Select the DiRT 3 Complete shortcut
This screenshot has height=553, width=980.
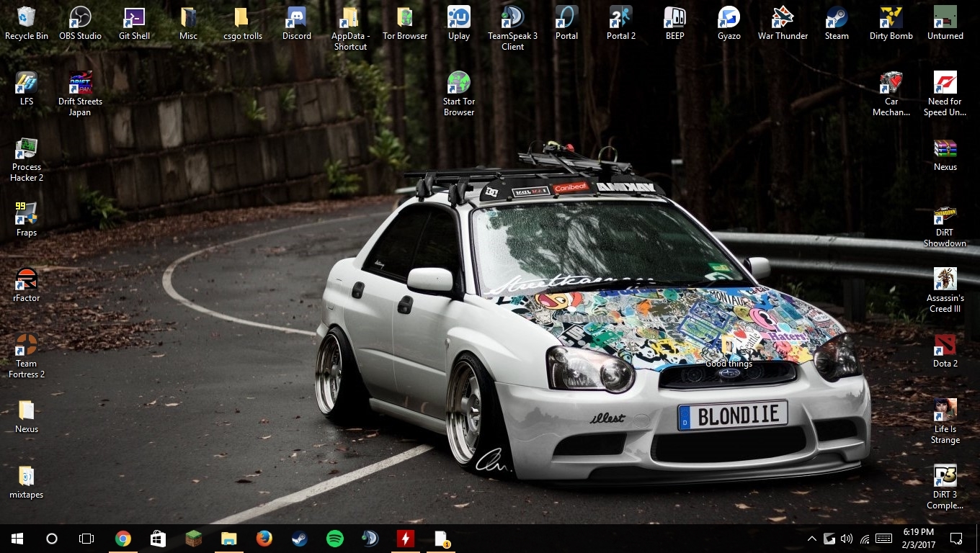pyautogui.click(x=945, y=487)
